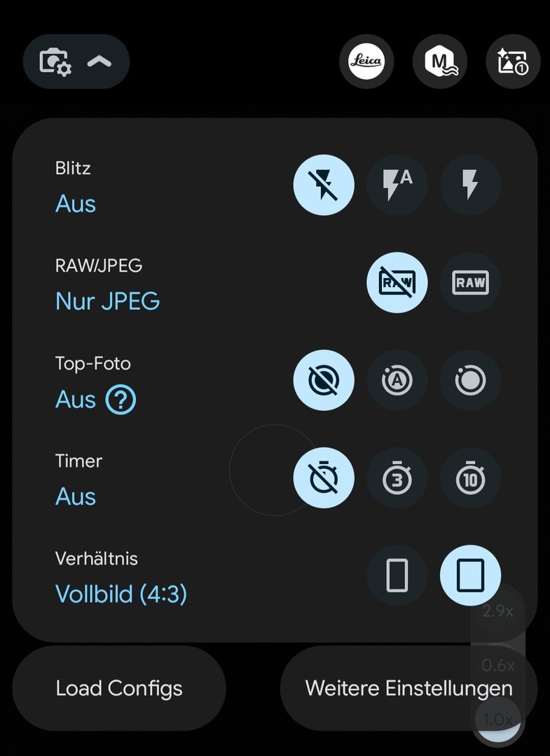Screen dimensions: 550x756
Task: Set timer to 10 seconds
Action: coord(470,479)
